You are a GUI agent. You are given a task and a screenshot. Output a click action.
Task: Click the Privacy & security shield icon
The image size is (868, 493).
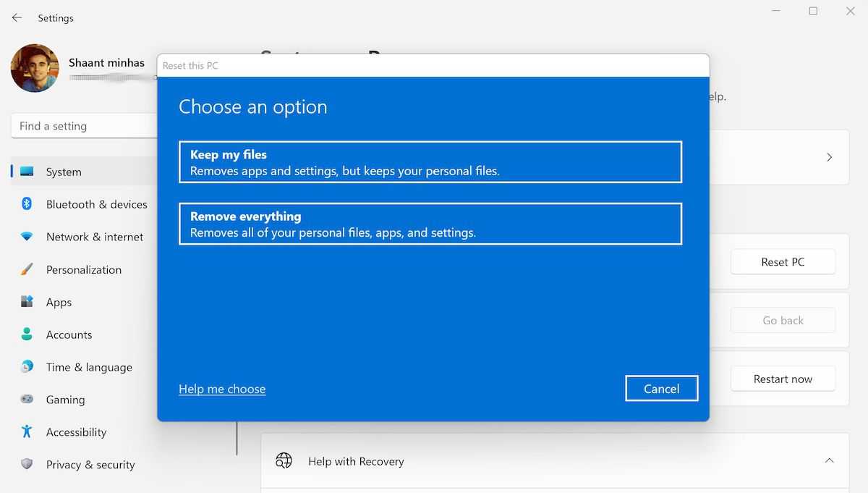point(27,465)
